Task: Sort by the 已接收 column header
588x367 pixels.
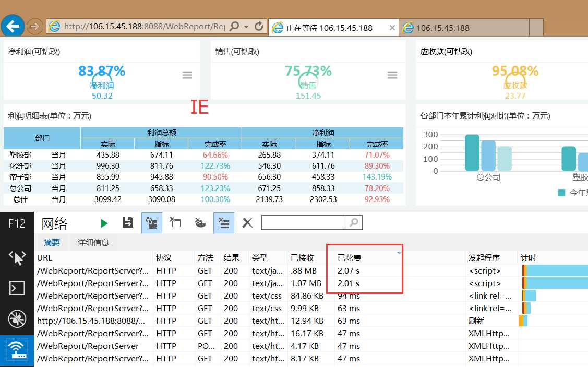Action: coord(311,258)
